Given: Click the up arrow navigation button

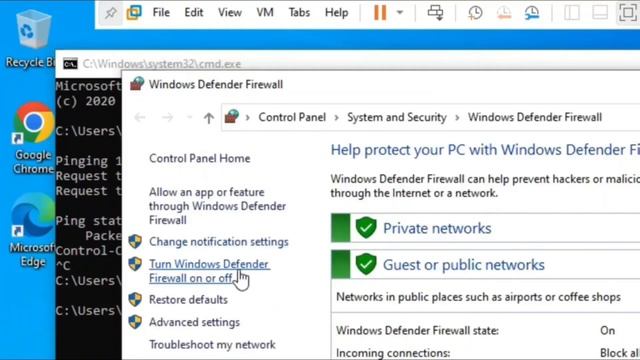Looking at the screenshot, I should coord(209,118).
